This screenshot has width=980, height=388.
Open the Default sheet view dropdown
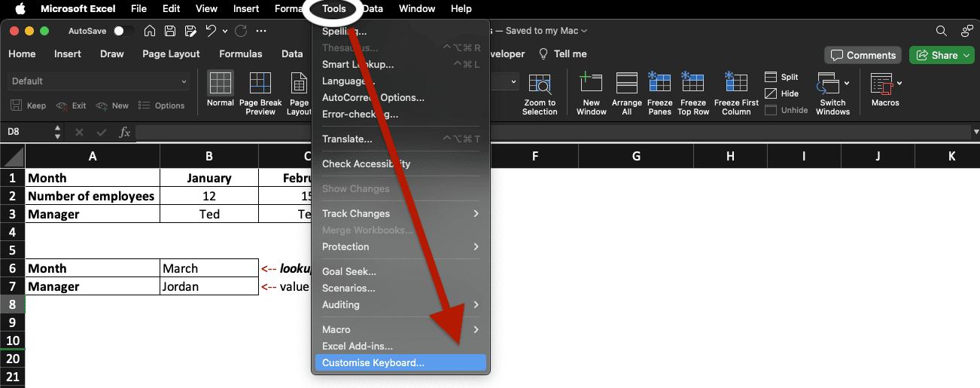(x=100, y=81)
